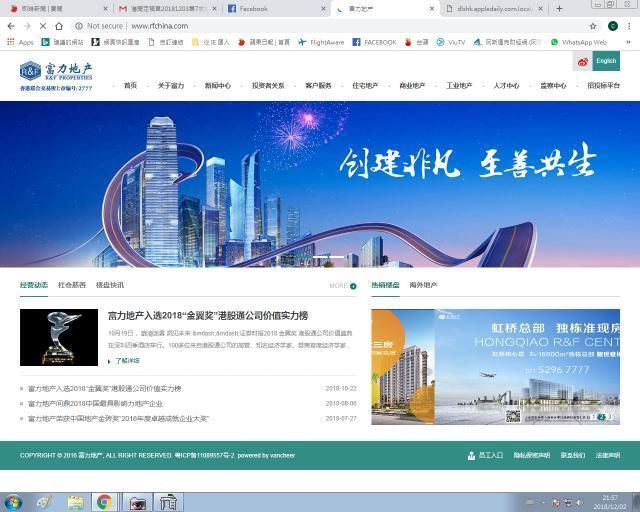Open a new browser tab with plus
Screen dimensions: 640x512
[x=559, y=9]
